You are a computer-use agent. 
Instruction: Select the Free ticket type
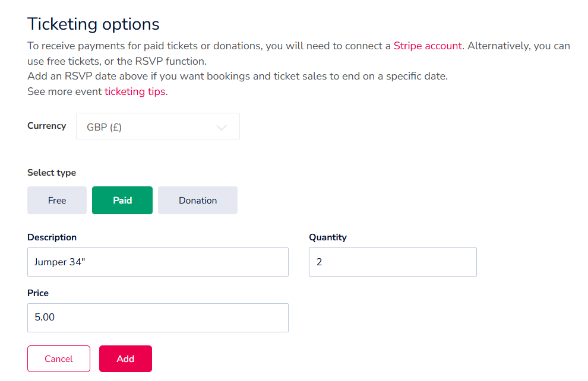[57, 201]
